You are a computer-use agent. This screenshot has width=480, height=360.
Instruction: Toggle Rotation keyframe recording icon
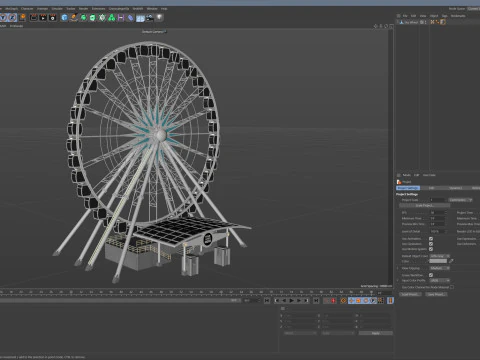366,301
